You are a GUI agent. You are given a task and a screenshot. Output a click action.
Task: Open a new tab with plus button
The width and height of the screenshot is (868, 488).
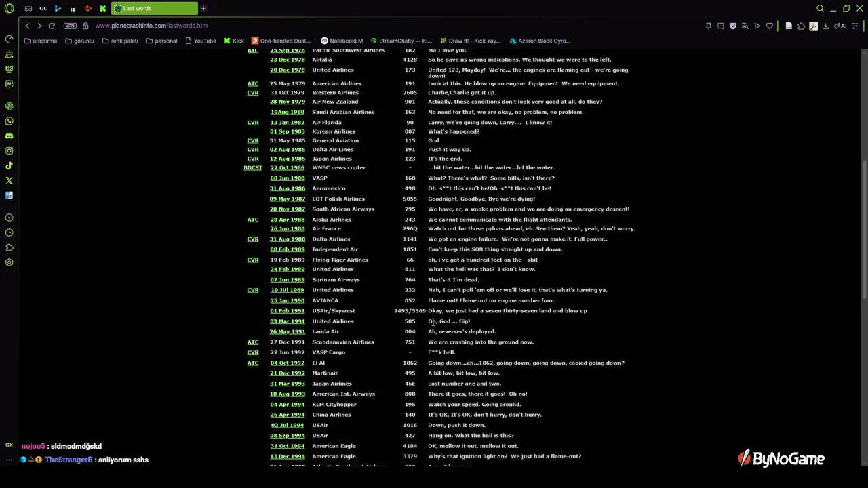[203, 8]
